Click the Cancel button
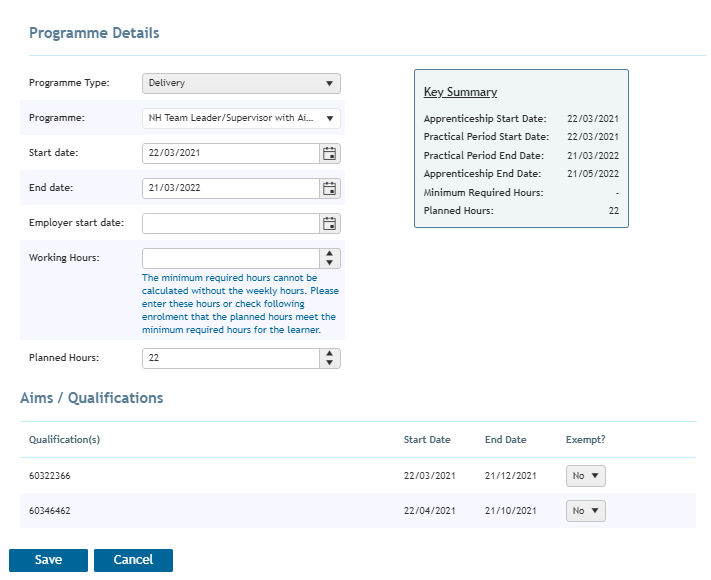 pos(133,560)
